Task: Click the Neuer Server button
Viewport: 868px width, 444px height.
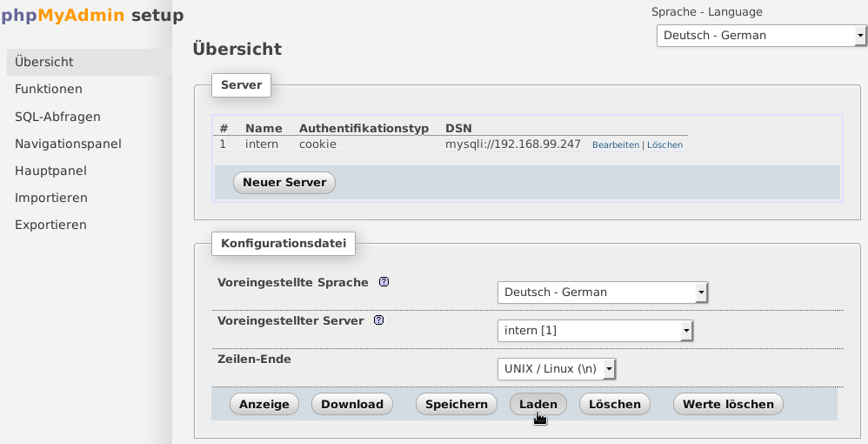Action: click(284, 183)
